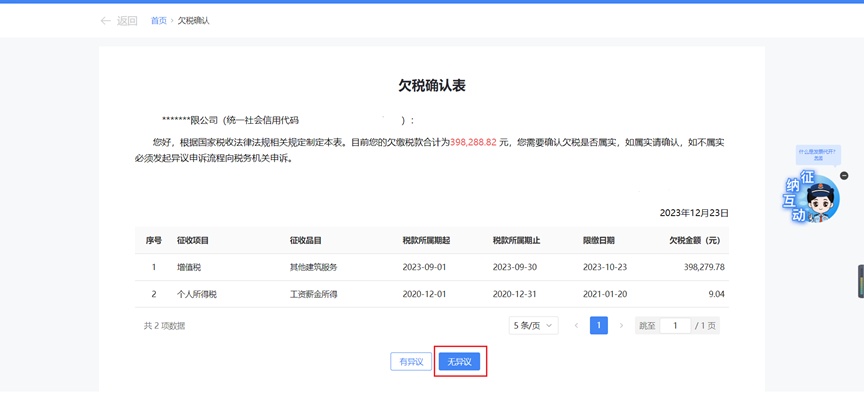Click the 有异议 button
Image resolution: width=864 pixels, height=397 pixels.
(x=411, y=362)
